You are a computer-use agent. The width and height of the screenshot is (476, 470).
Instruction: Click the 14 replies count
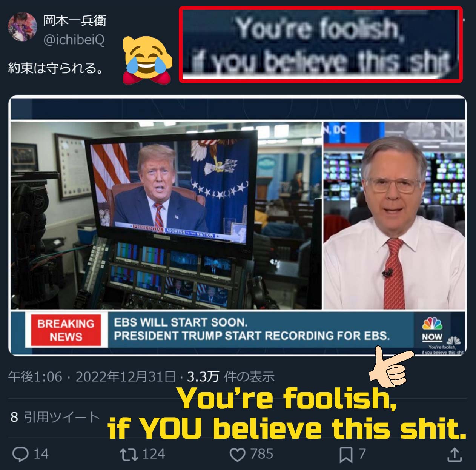(x=41, y=454)
